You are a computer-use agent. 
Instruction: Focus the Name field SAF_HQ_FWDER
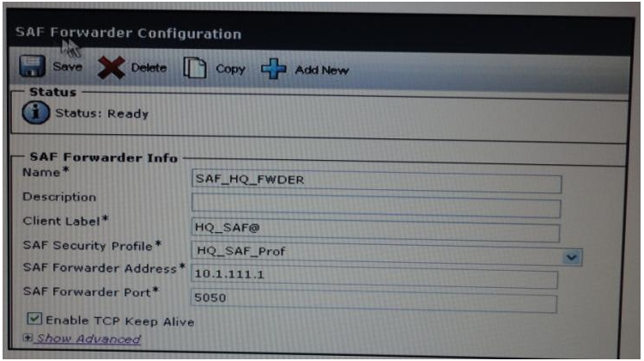[x=376, y=181]
